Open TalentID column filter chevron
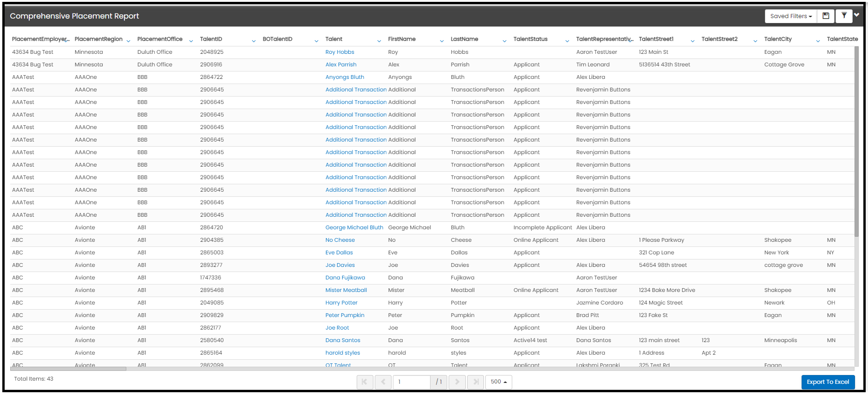The width and height of the screenshot is (868, 395). [254, 41]
